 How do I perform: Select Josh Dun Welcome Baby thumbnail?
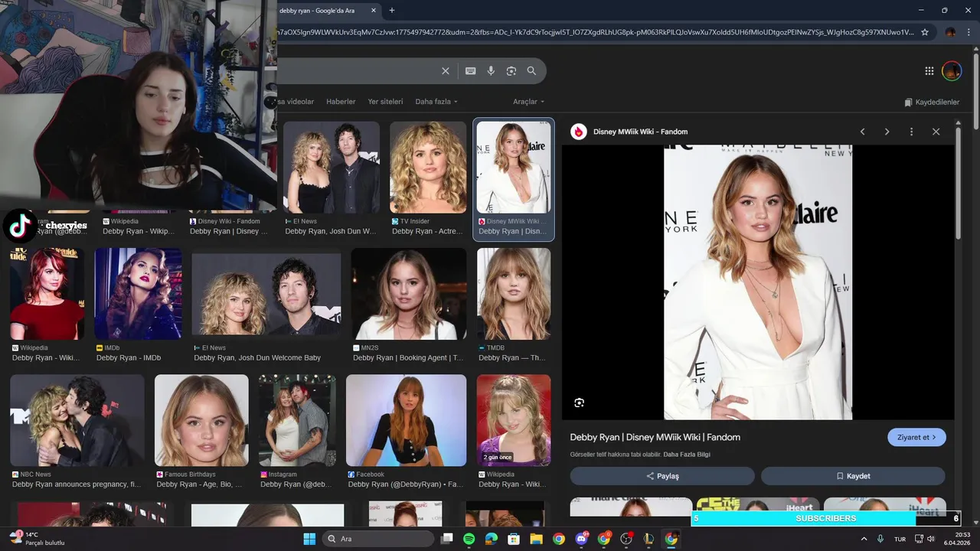(x=266, y=294)
